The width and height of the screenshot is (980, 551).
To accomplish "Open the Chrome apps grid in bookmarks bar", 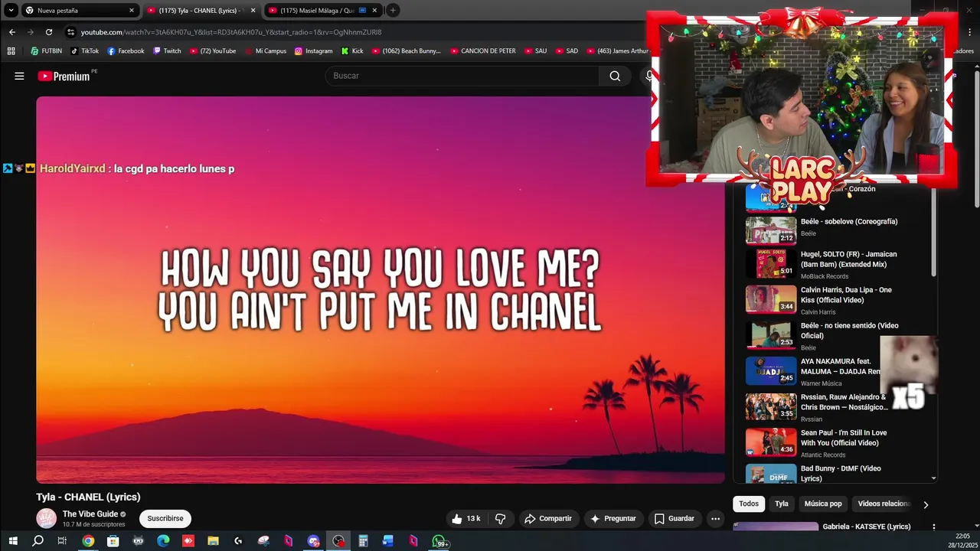I will pos(11,51).
